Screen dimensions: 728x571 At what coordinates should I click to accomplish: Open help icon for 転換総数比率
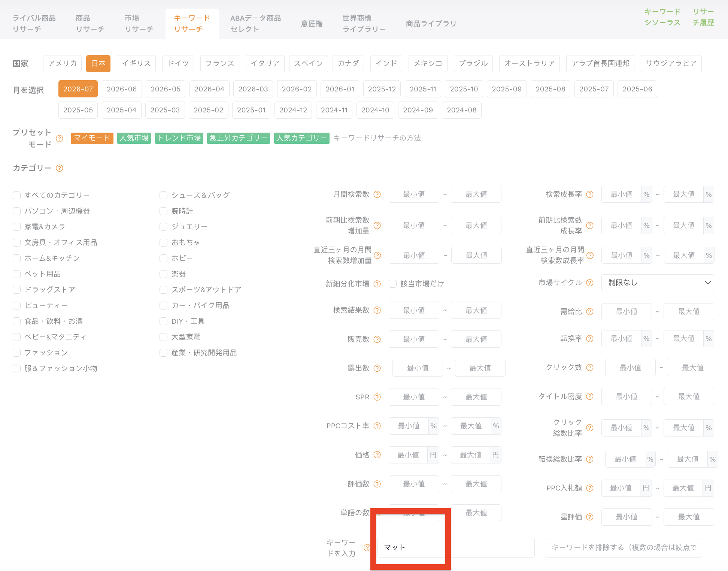click(x=589, y=459)
